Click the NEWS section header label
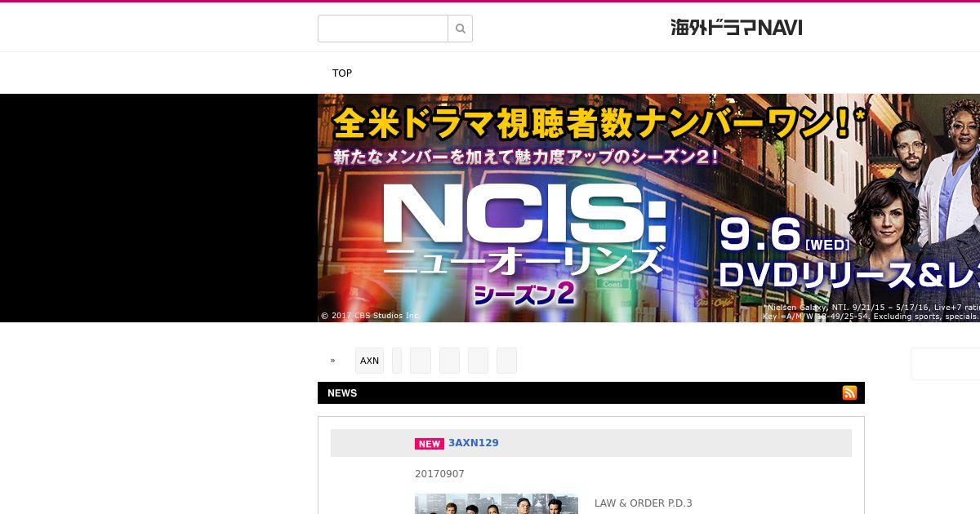The height and width of the screenshot is (514, 980). point(342,393)
